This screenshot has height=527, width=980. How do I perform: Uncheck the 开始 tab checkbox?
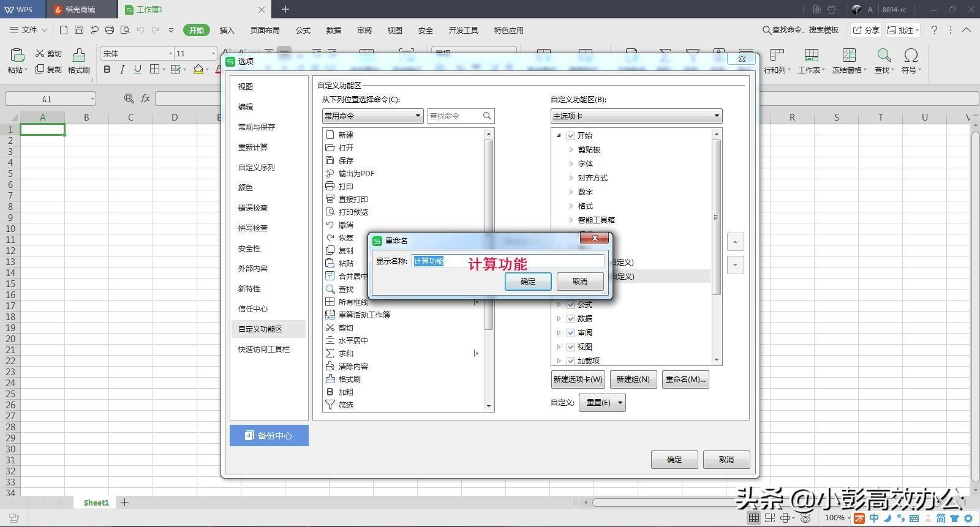571,135
